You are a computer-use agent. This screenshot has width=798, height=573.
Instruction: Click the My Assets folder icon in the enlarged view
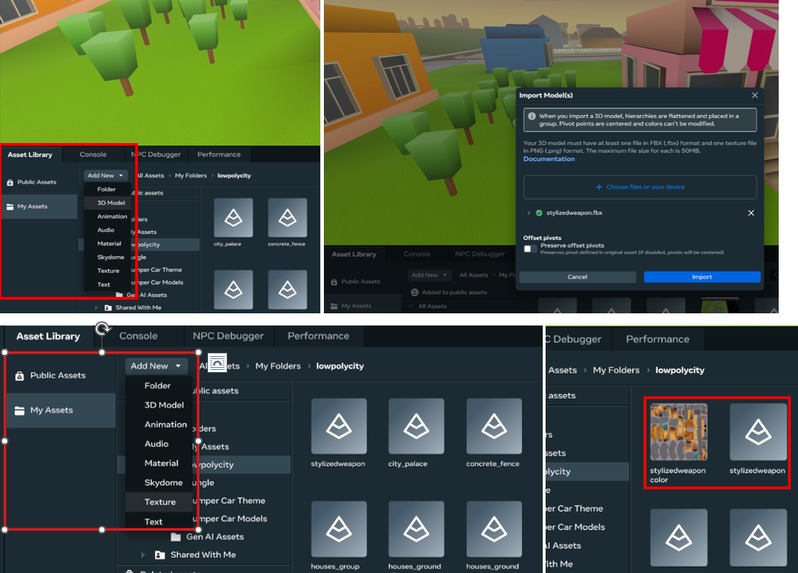click(19, 411)
